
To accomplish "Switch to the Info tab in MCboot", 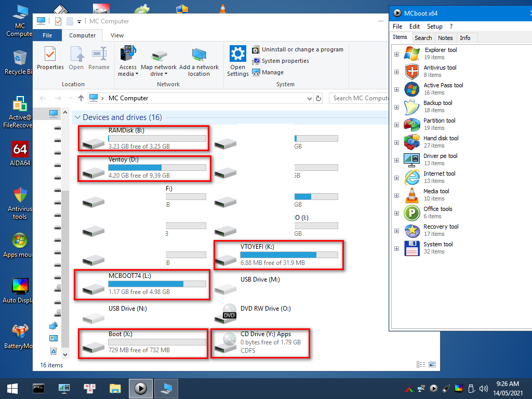I will coord(465,38).
